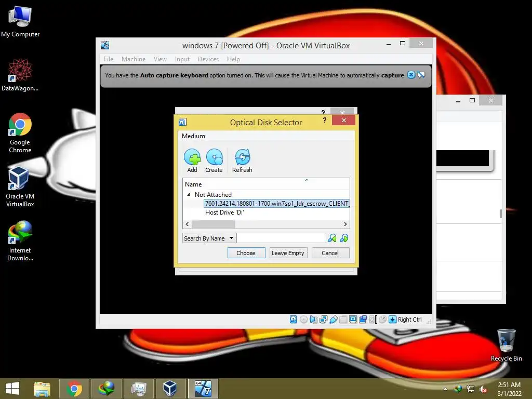Click recording status bar indicator

363,320
